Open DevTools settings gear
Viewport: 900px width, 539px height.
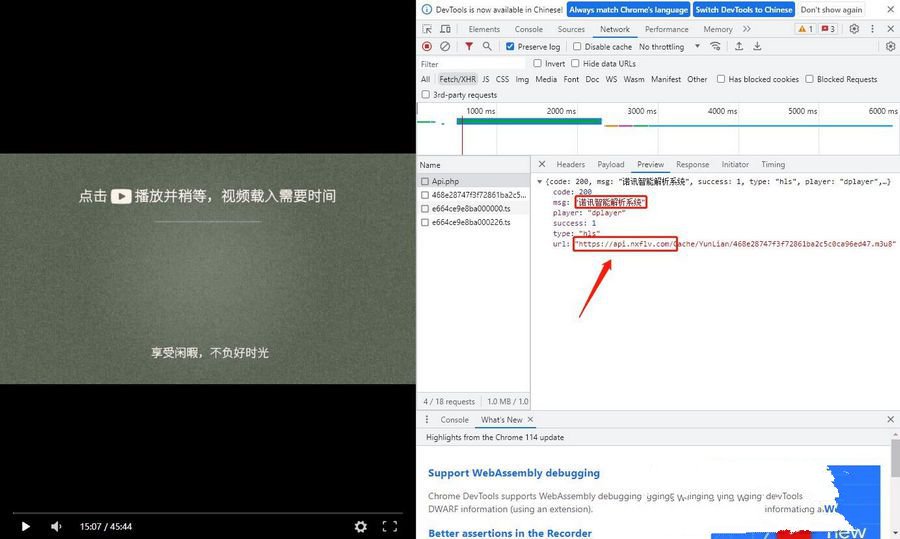click(854, 29)
